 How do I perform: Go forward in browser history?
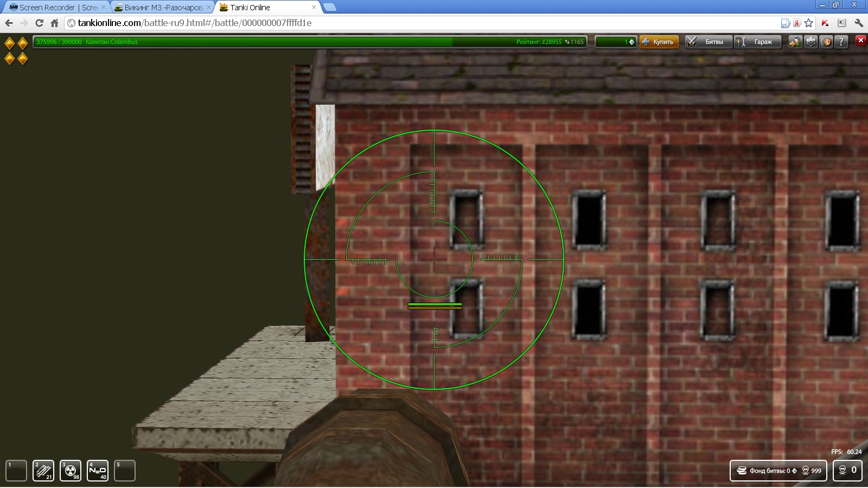pos(24,23)
